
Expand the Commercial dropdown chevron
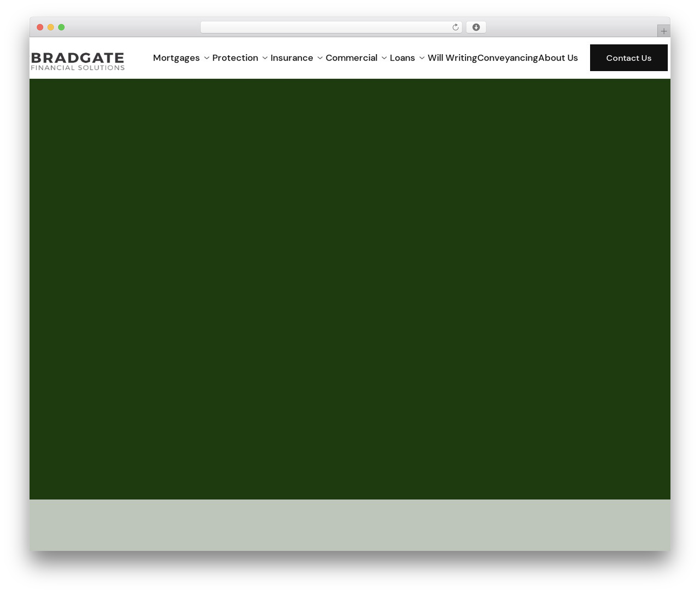(x=384, y=58)
